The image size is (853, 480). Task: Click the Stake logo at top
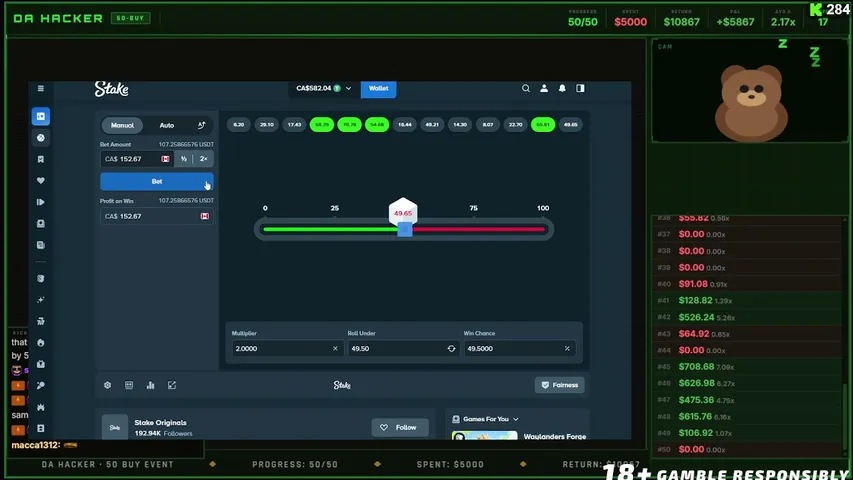click(x=112, y=89)
